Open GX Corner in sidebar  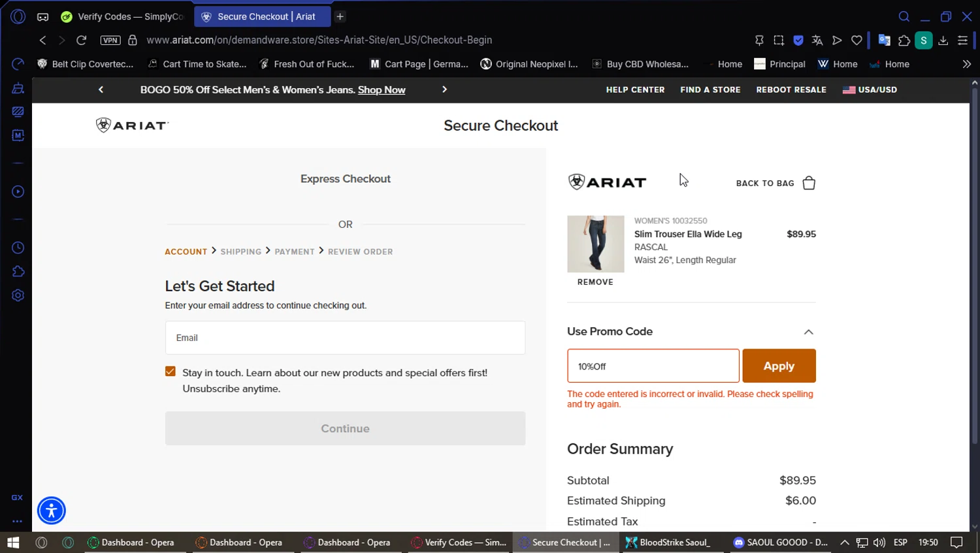point(18,498)
